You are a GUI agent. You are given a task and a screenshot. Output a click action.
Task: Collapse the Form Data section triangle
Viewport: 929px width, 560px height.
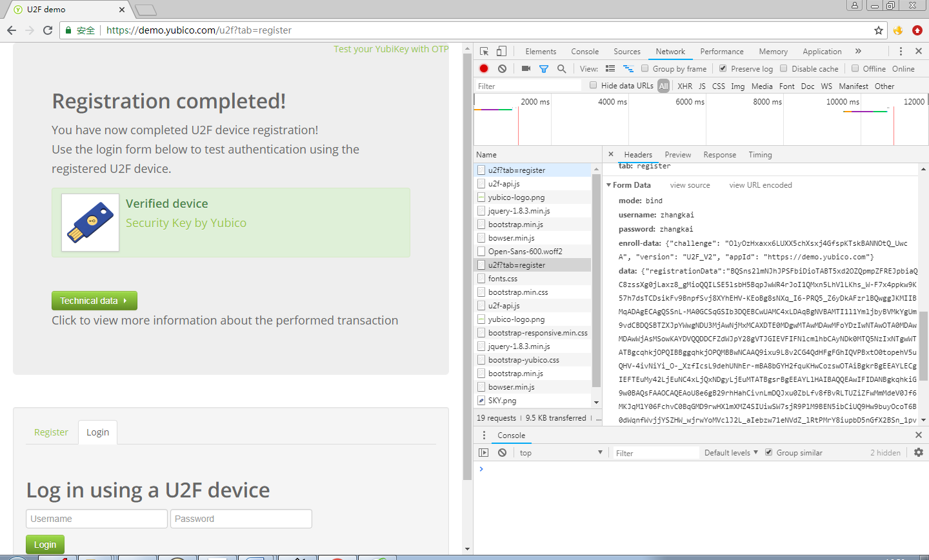click(x=608, y=185)
